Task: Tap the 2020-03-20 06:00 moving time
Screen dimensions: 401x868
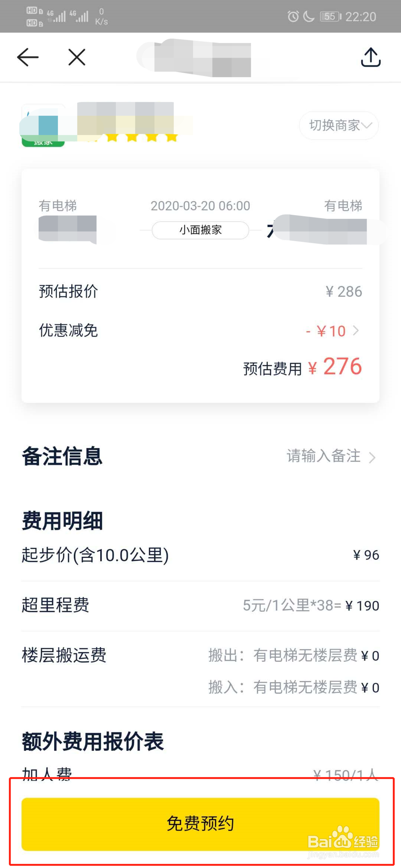Action: (x=200, y=206)
